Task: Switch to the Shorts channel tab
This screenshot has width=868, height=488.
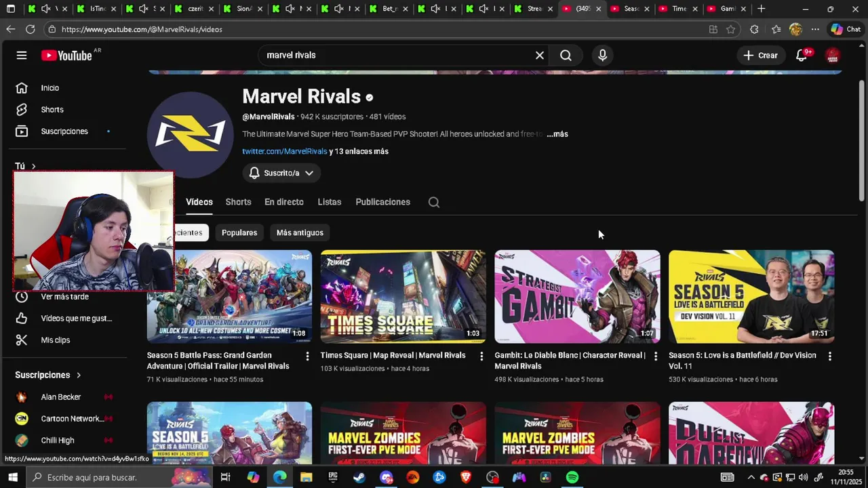Action: click(x=238, y=202)
